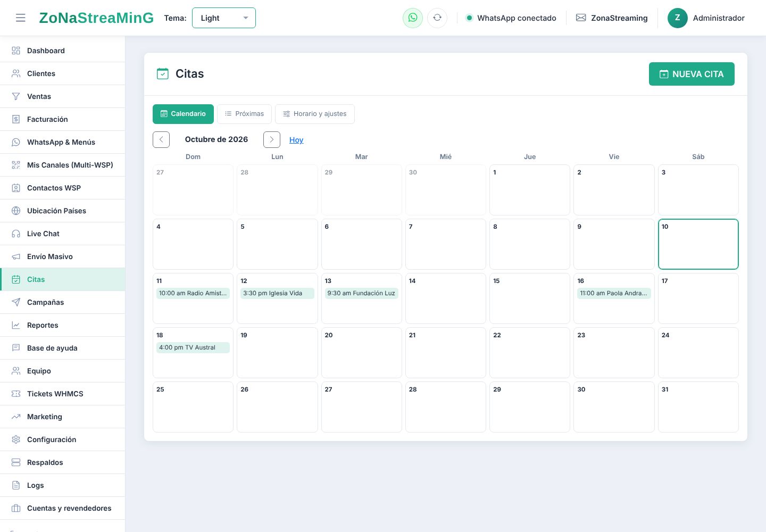Viewport: 766px width, 532px height.
Task: Go to previous month with left chevron
Action: (x=161, y=139)
